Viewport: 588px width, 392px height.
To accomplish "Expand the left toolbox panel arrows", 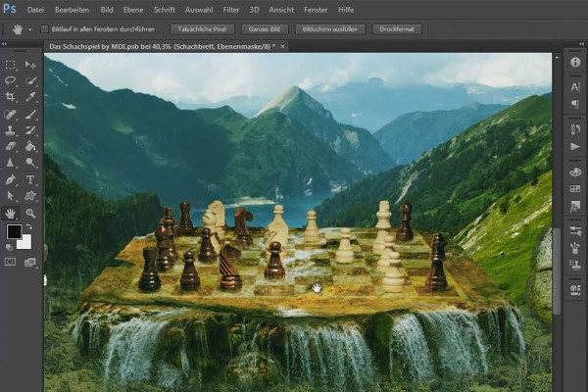I will [x=4, y=44].
